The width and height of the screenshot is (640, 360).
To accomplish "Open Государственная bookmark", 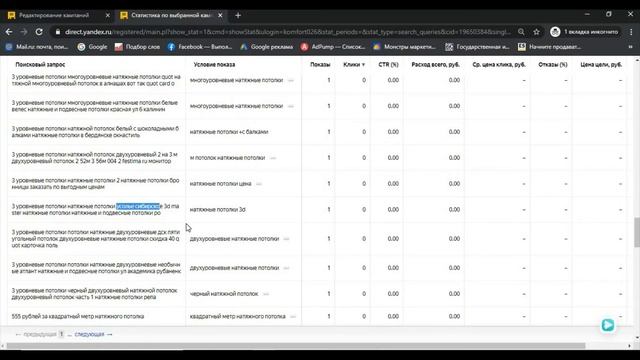I will [x=477, y=47].
